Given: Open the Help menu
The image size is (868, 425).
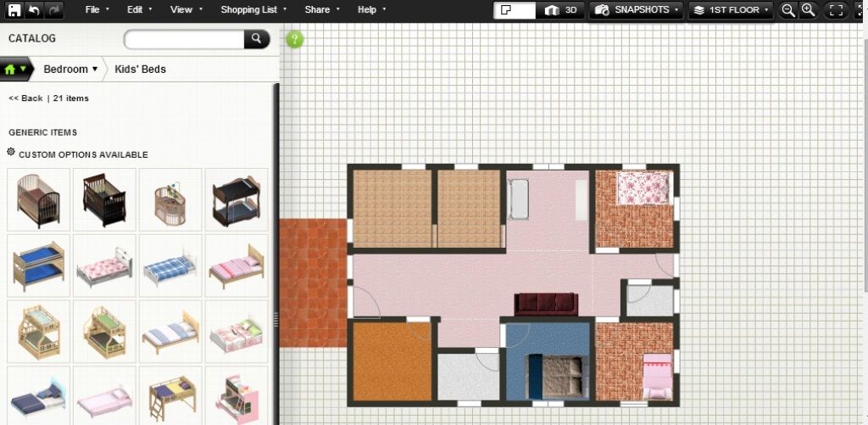Looking at the screenshot, I should click(371, 9).
